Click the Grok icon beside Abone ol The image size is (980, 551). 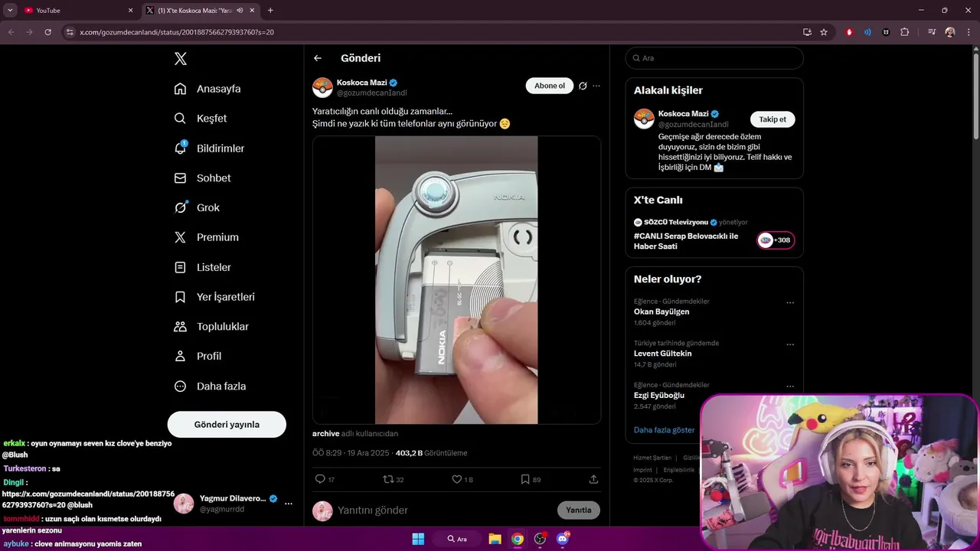(x=583, y=86)
